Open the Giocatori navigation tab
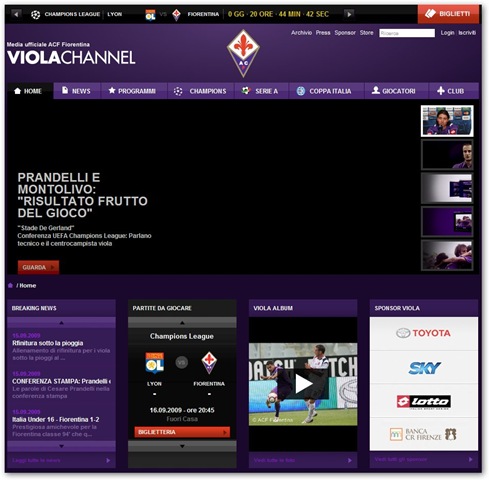The height and width of the screenshot is (480, 489). [396, 91]
